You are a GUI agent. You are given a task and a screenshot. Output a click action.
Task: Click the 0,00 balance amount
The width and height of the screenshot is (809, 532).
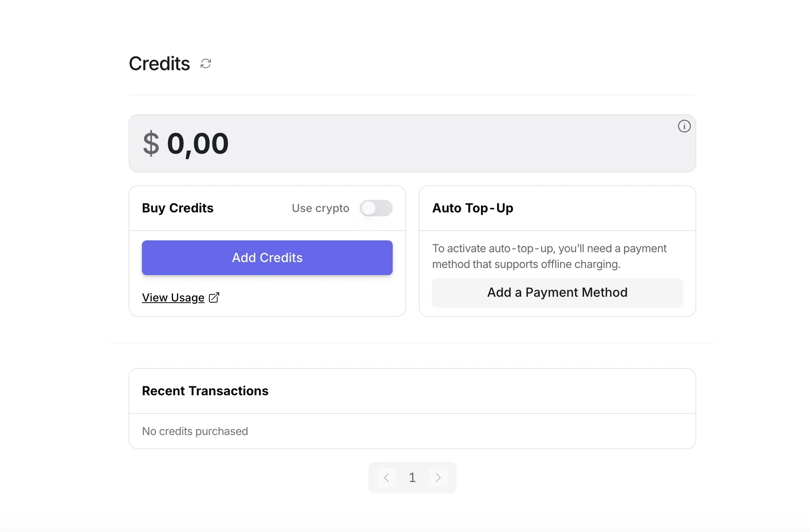(x=198, y=144)
